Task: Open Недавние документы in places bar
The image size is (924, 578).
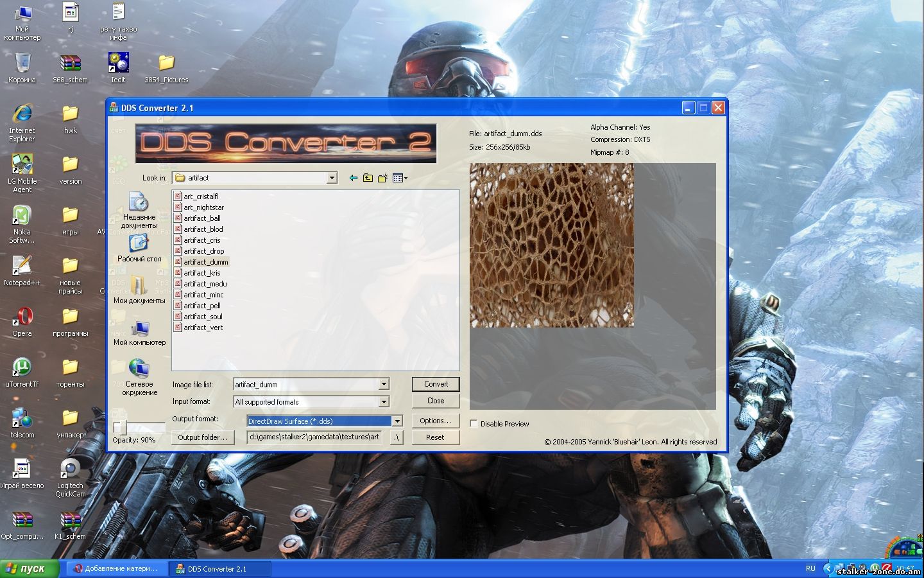Action: [x=139, y=210]
